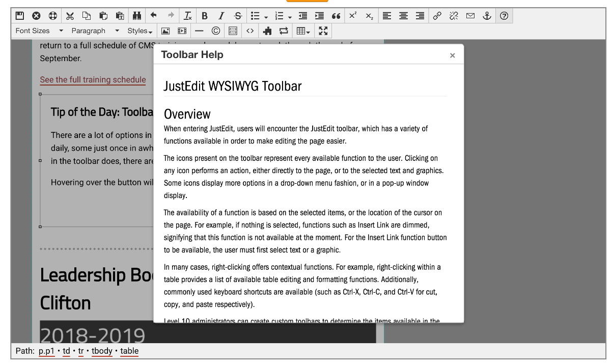The height and width of the screenshot is (364, 611).
Task: Select tr in the element path
Action: pos(81,351)
